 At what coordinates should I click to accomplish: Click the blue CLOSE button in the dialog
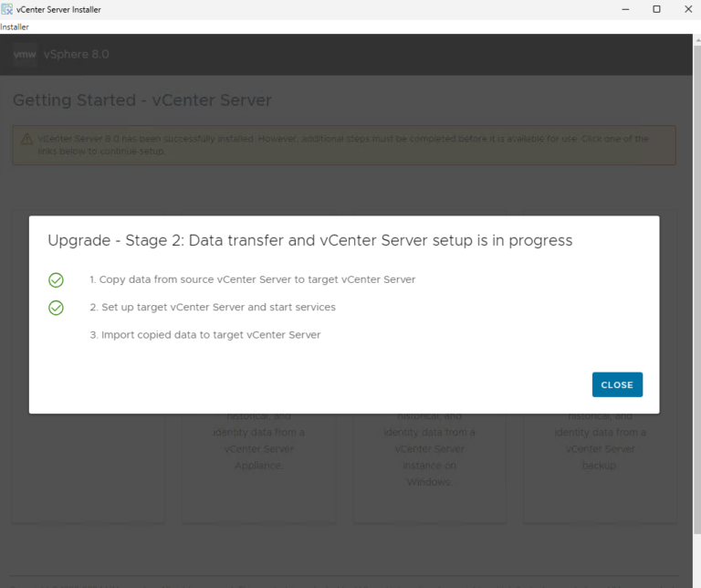coord(617,384)
